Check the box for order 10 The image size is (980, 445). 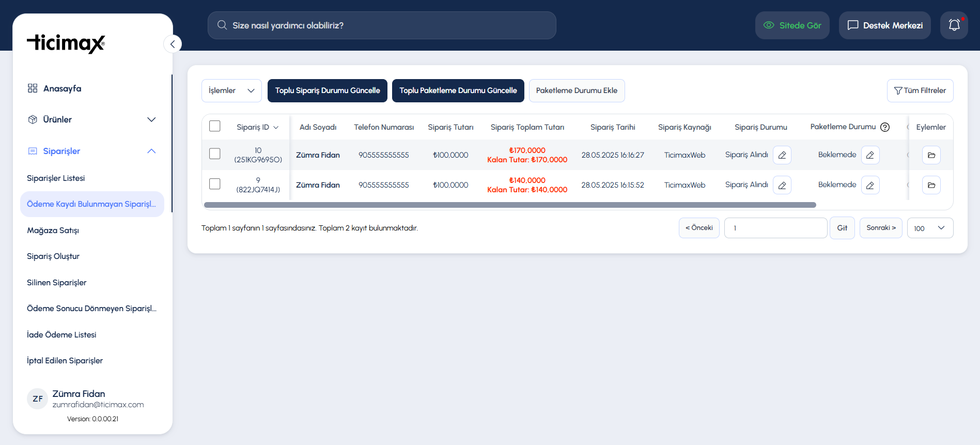point(215,154)
